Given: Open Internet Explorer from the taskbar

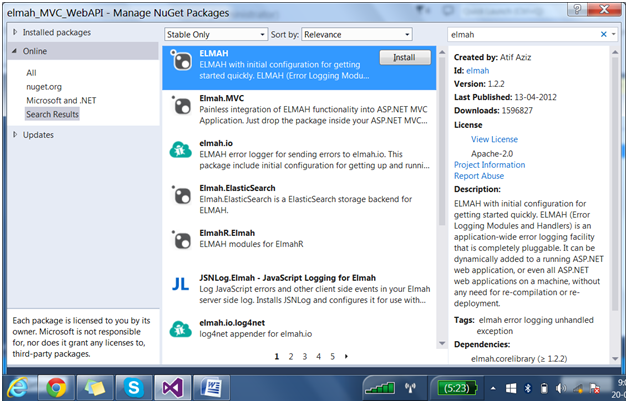Looking at the screenshot, I should (19, 388).
